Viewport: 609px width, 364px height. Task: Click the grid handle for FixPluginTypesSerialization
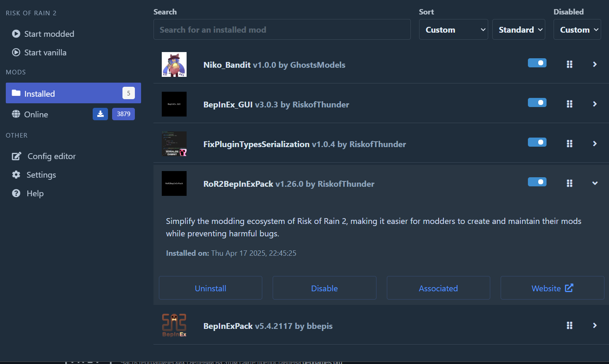tap(570, 144)
